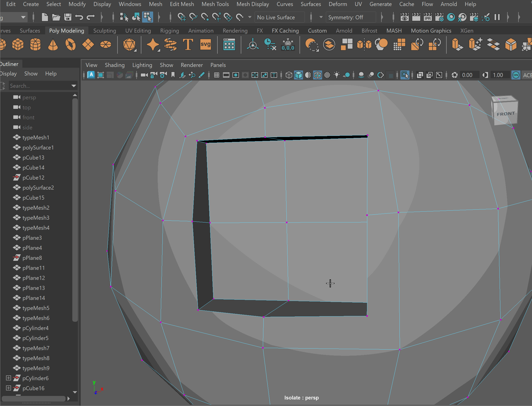Open the Mesh Tools menu

point(215,4)
